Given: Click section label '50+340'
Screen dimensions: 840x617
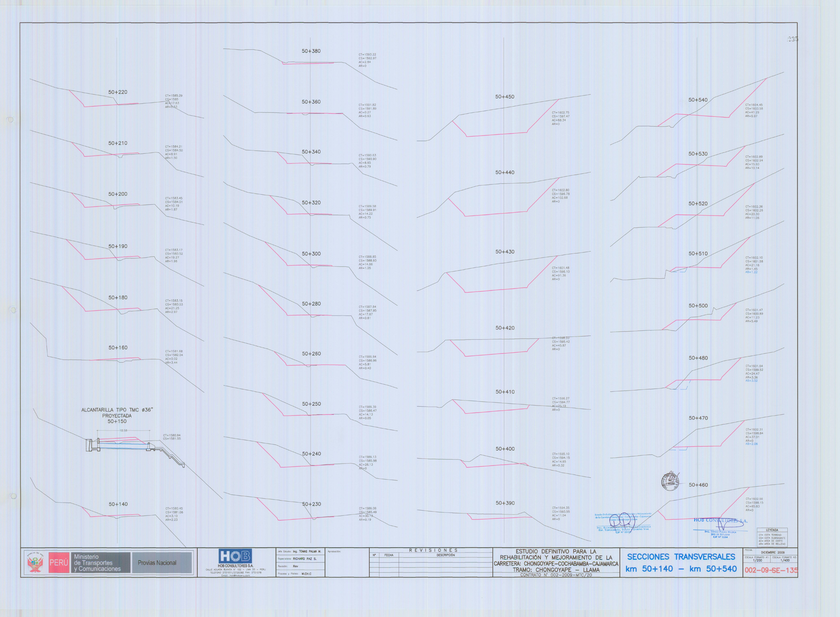Looking at the screenshot, I should [311, 152].
